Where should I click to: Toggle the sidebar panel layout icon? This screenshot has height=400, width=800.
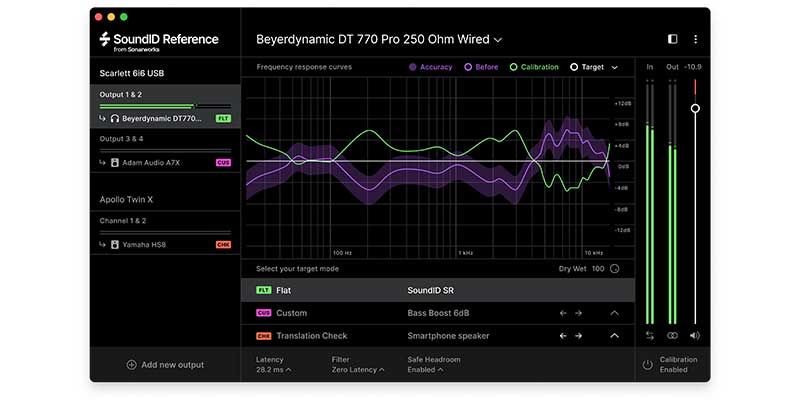tap(672, 39)
